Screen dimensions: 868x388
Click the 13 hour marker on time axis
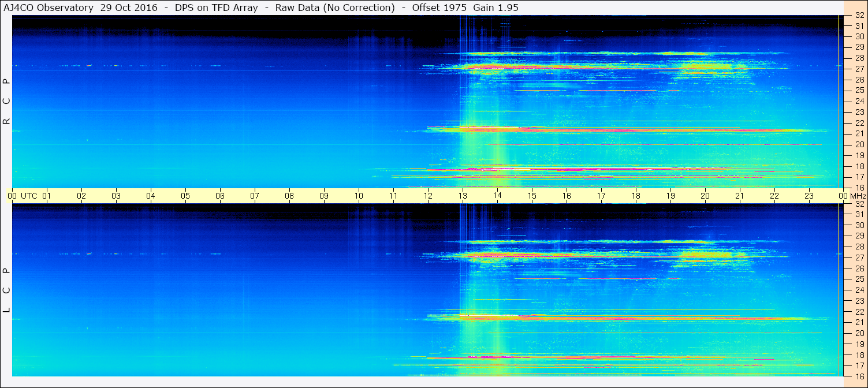463,196
